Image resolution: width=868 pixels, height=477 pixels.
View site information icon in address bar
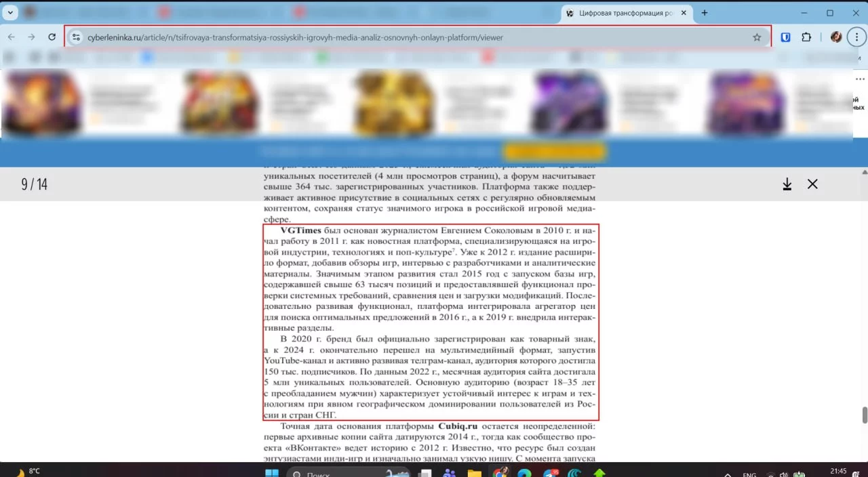[76, 37]
